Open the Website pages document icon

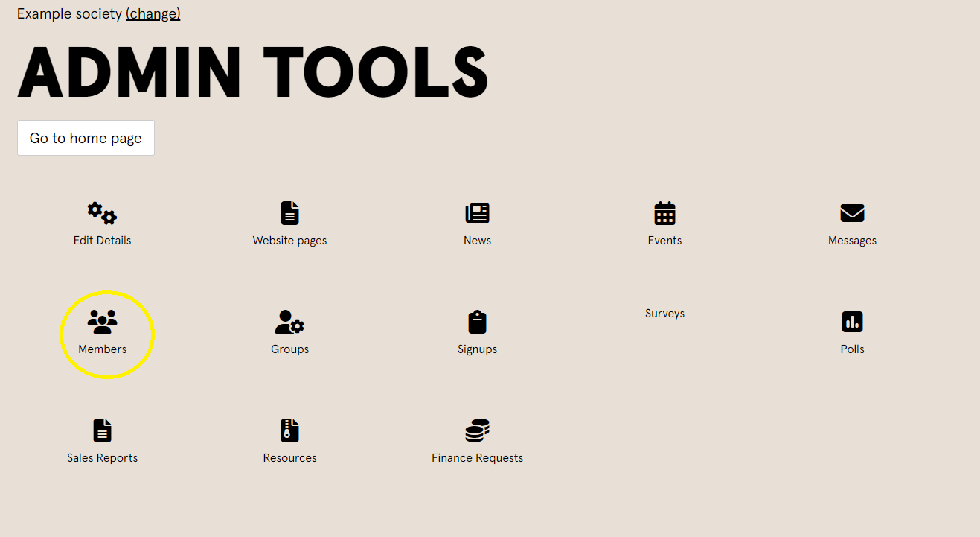pos(289,213)
